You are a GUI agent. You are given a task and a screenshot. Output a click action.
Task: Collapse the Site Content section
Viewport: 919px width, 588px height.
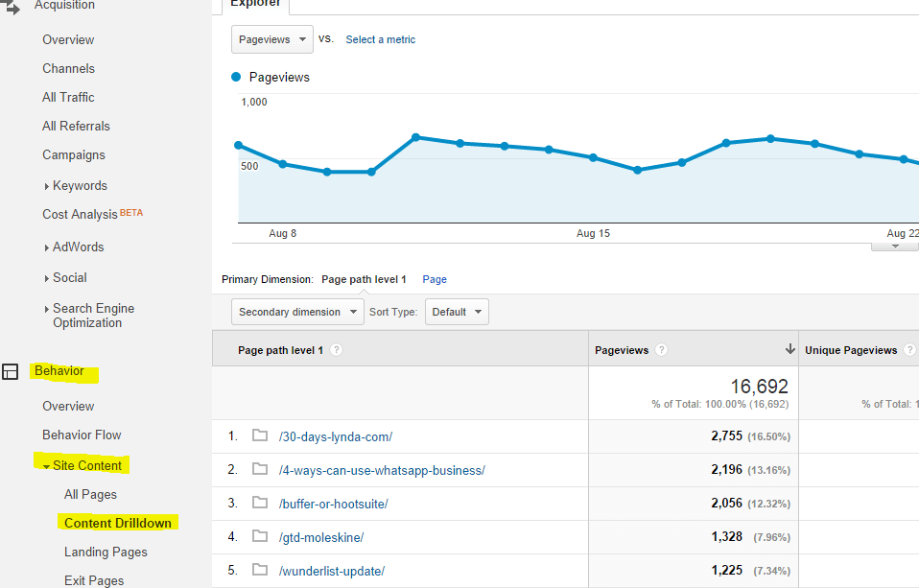click(47, 466)
